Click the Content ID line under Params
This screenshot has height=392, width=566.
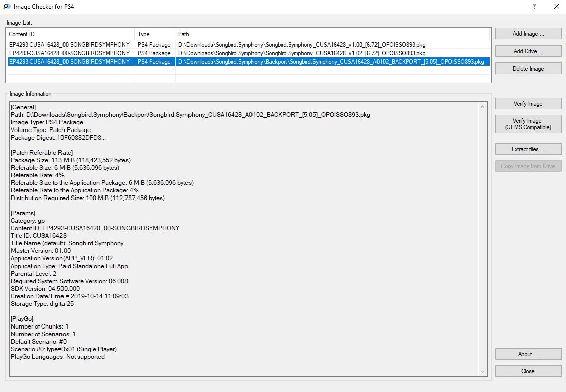click(95, 228)
